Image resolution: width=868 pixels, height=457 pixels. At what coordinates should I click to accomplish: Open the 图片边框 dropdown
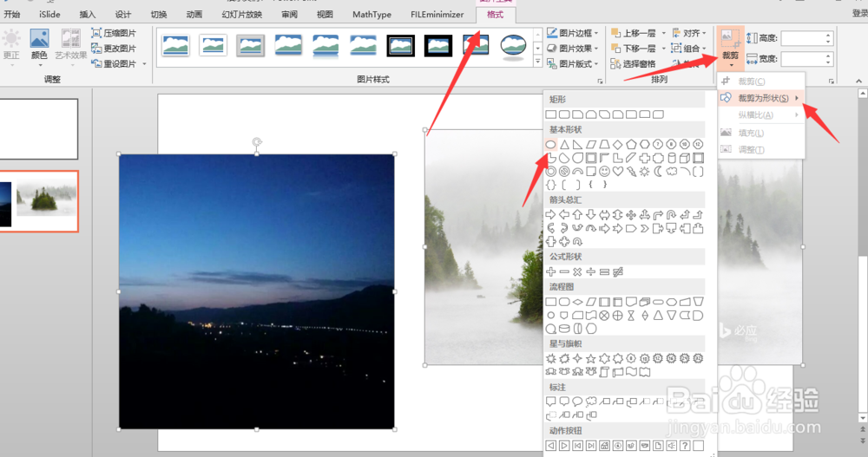pyautogui.click(x=573, y=33)
